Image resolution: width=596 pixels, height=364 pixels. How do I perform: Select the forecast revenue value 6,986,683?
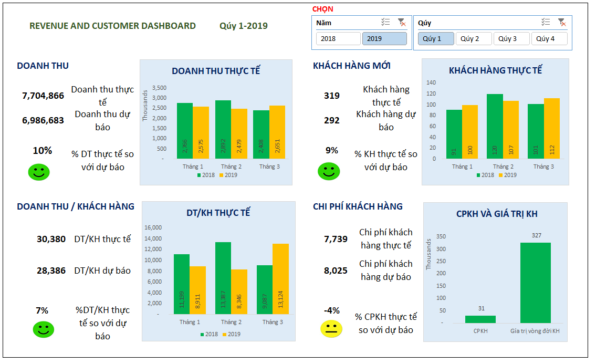[x=43, y=120]
